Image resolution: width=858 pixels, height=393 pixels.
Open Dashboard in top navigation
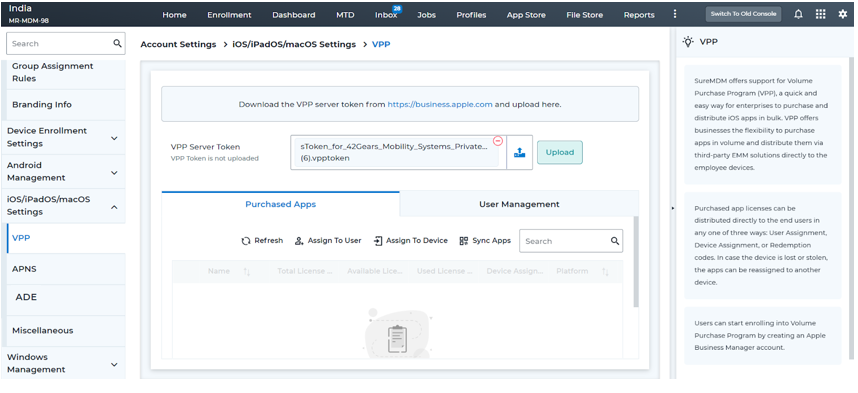[294, 15]
